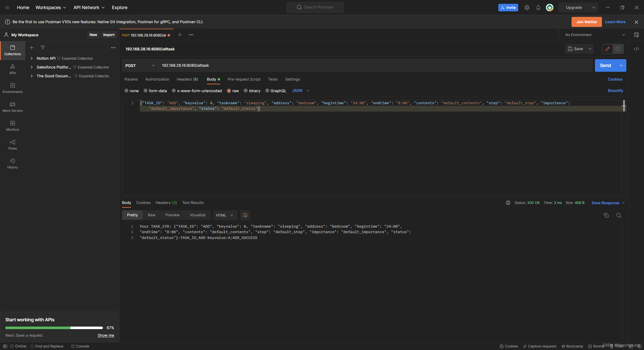Screen dimensions: 644x350
Task: Open the POST method dropdown
Action: 140,65
